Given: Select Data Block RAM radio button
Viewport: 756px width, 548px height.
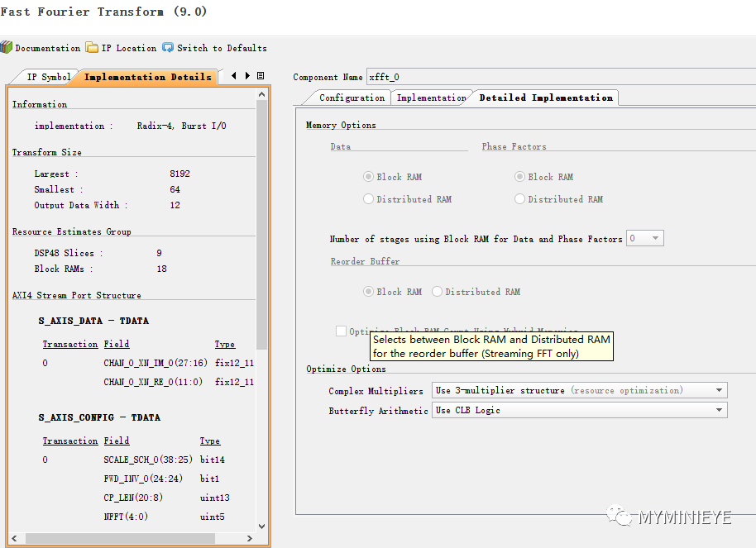Looking at the screenshot, I should [x=368, y=177].
